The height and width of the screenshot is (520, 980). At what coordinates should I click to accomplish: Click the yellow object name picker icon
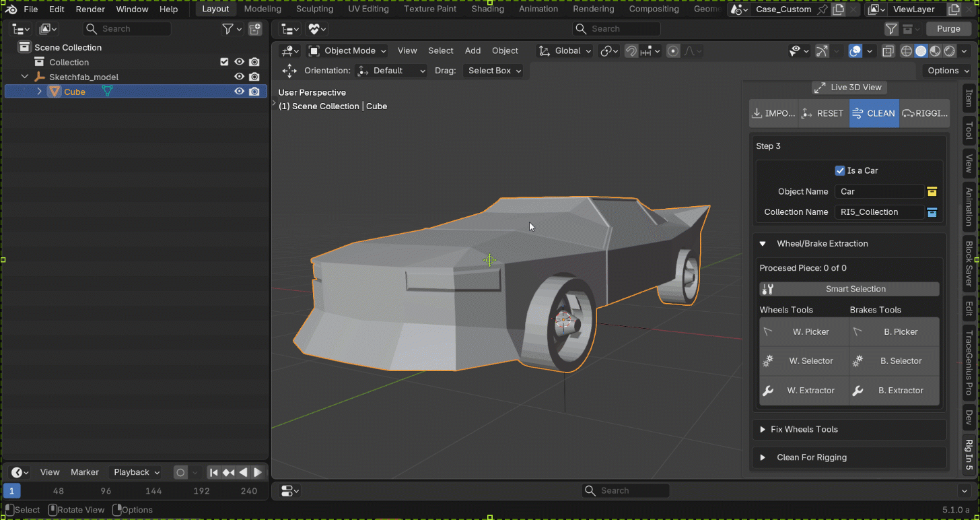click(x=932, y=191)
